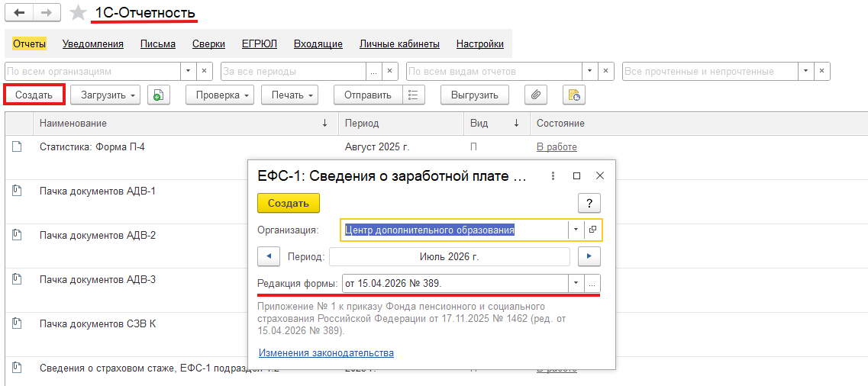This screenshot has height=386, width=868.
Task: Sort by the Период column header
Action: coord(401,124)
